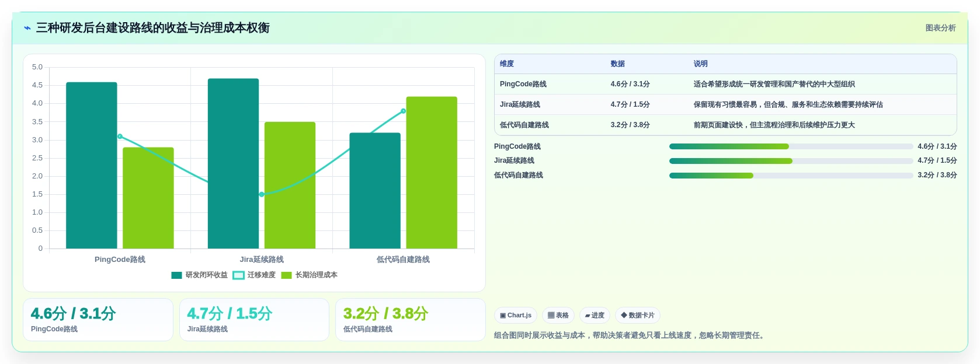Open the Jira延续路线 summary card
This screenshot has height=364, width=980.
coord(254,320)
